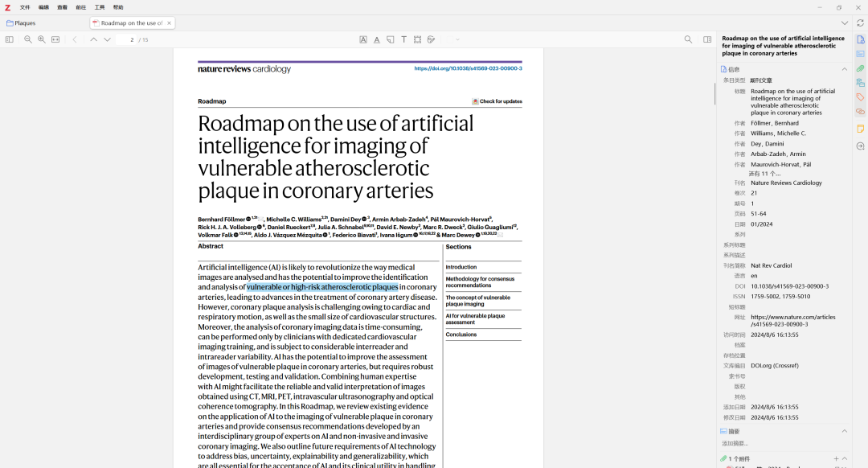Open the DOI link in the PDF header
This screenshot has height=468, width=868.
[468, 68]
